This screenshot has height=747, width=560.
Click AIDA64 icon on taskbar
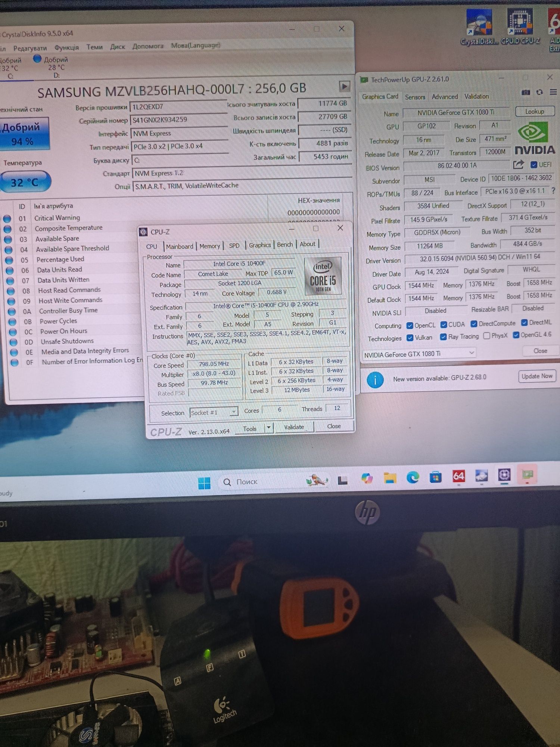point(458,476)
